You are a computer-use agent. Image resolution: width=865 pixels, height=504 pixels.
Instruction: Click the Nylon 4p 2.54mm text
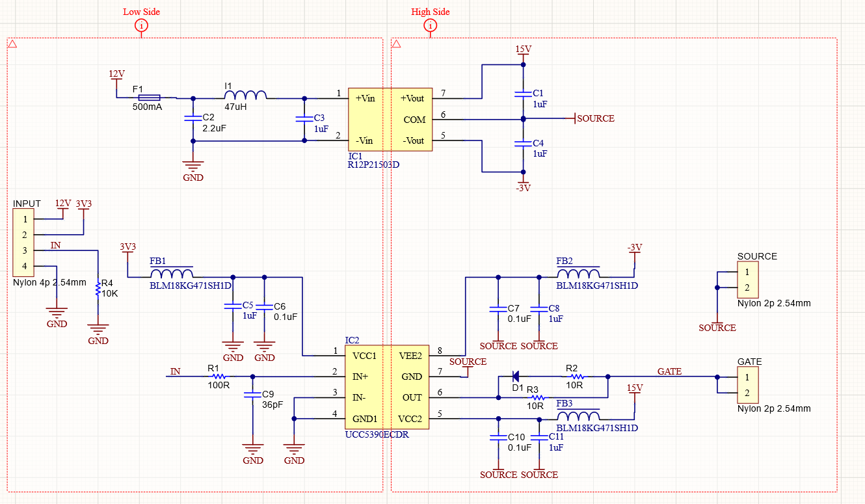point(49,283)
